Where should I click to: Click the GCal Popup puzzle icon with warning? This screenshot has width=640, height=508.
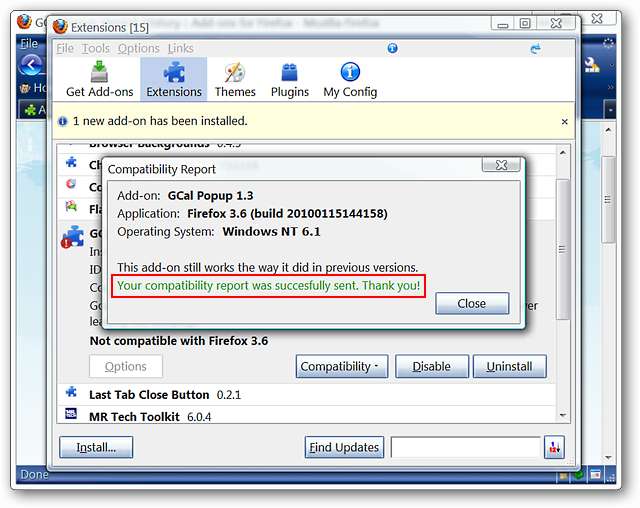point(72,237)
